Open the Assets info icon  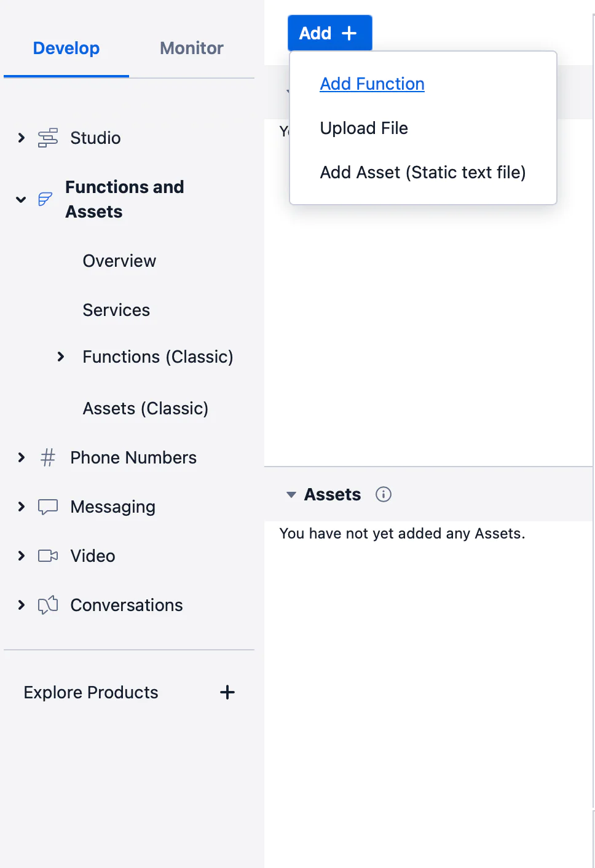point(384,494)
